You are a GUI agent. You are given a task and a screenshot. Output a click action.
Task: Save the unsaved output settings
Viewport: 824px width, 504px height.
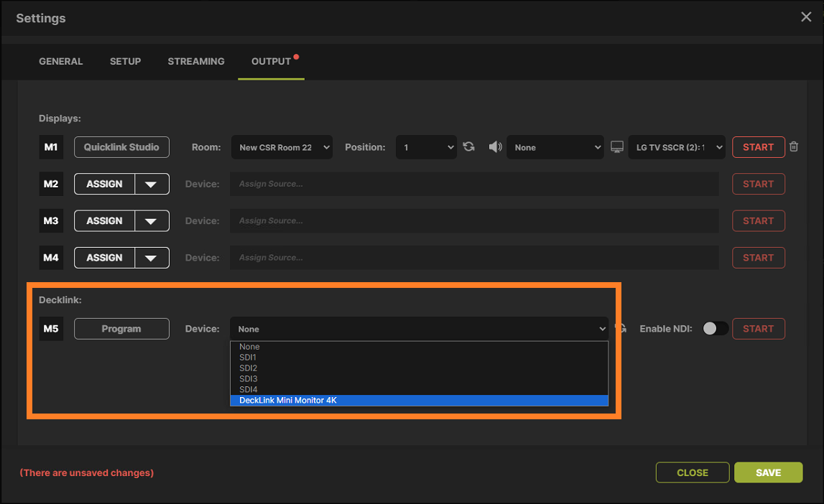click(768, 472)
